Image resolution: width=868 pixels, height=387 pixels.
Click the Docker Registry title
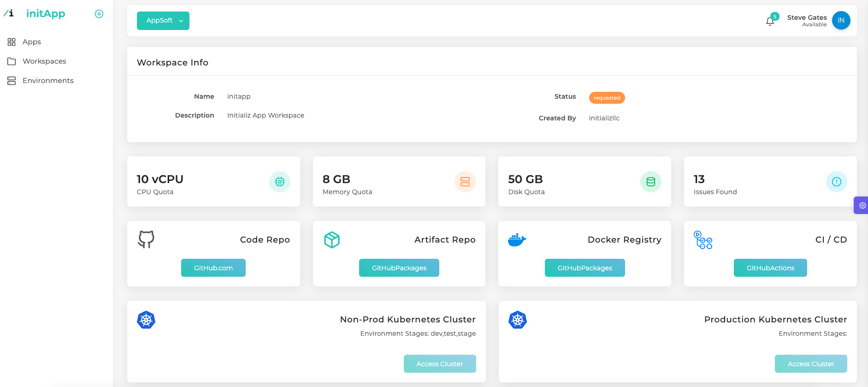click(625, 240)
